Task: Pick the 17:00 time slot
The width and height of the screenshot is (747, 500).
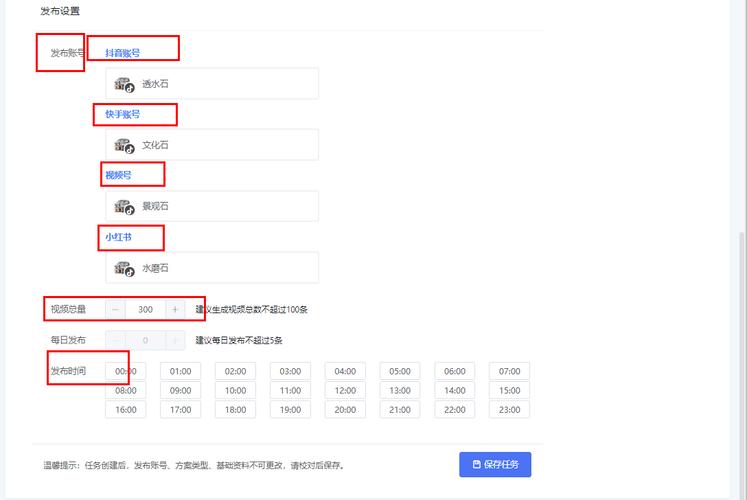Action: pyautogui.click(x=181, y=410)
